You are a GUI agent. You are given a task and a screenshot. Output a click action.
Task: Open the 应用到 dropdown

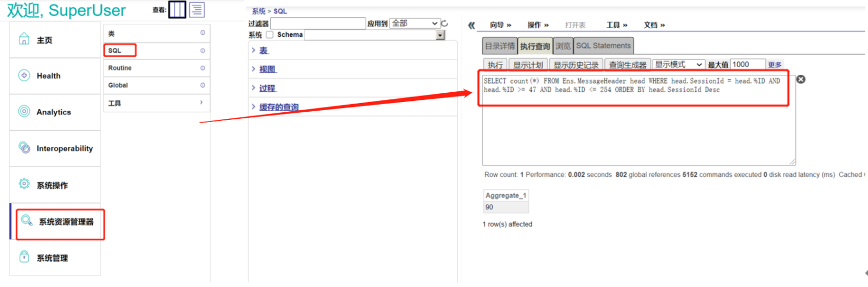(414, 23)
